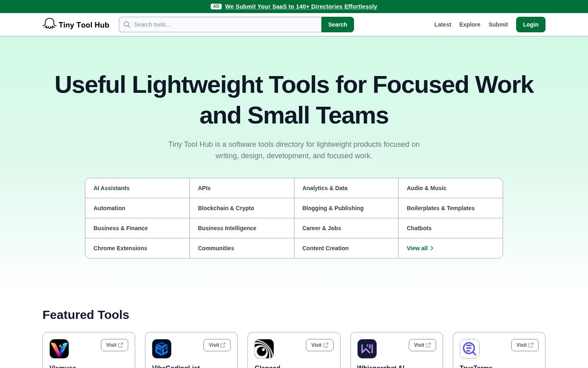
Task: Open the Latest navigation link
Action: (x=443, y=25)
